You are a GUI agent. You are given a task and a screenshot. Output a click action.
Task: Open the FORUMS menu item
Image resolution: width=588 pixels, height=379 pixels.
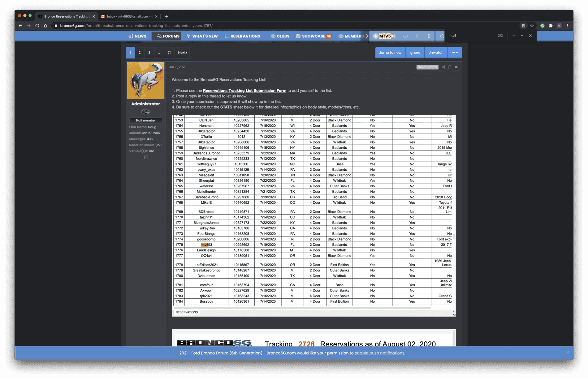(168, 36)
